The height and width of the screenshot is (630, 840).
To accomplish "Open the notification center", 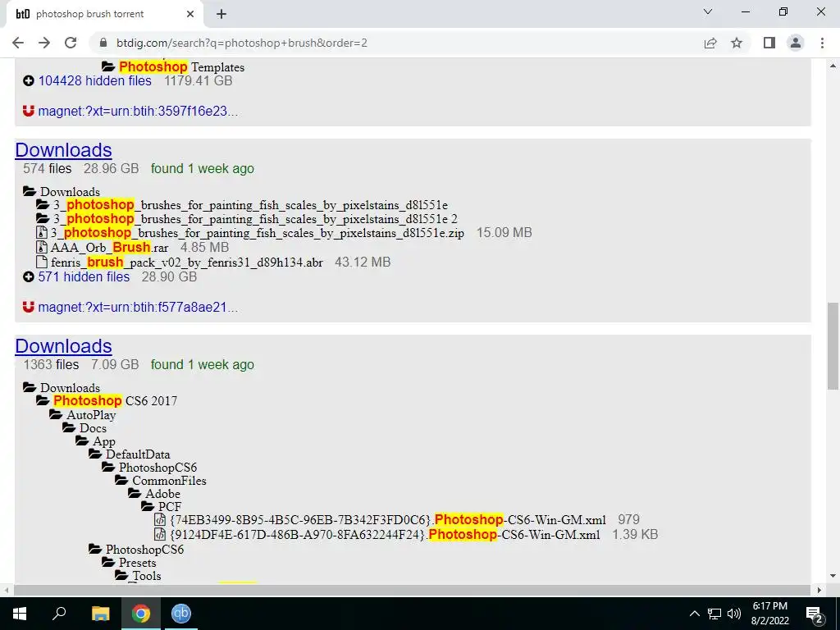I will (x=815, y=614).
